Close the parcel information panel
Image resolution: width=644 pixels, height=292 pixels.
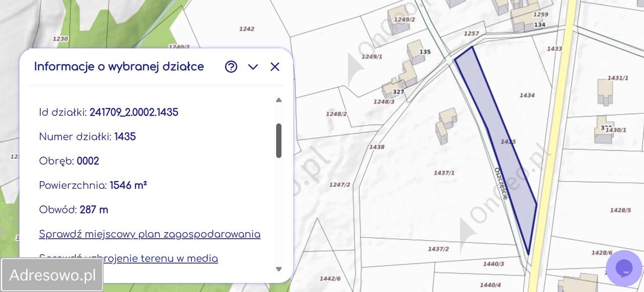(274, 66)
